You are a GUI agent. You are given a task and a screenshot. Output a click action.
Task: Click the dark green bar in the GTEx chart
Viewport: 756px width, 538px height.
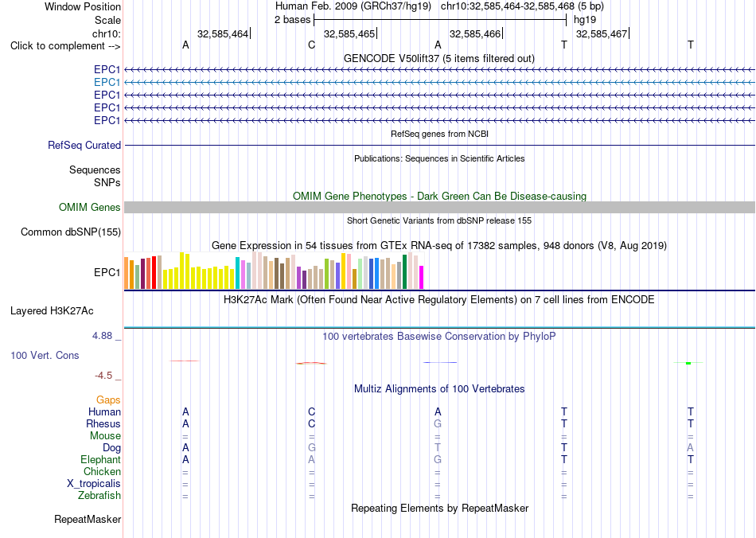click(x=404, y=272)
